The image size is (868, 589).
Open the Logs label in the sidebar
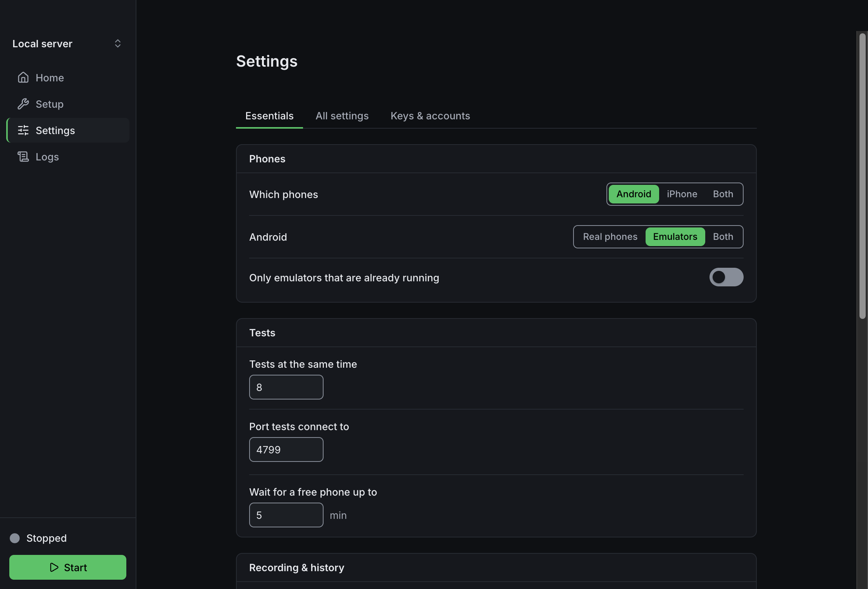pyautogui.click(x=47, y=157)
